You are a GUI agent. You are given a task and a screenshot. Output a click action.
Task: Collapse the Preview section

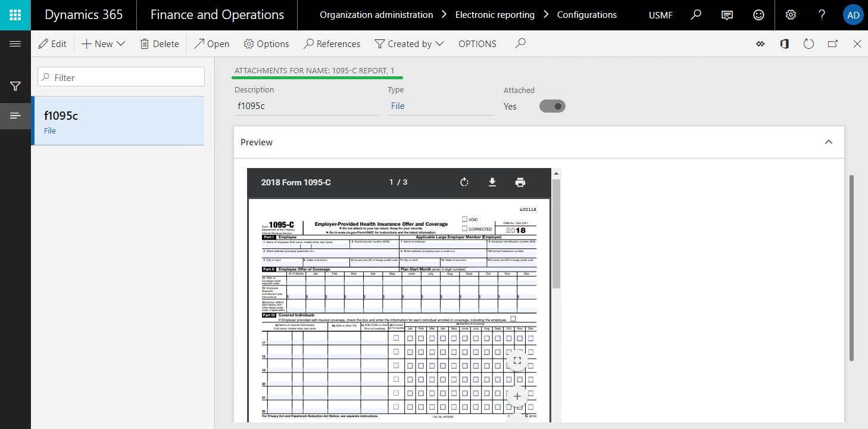pos(828,142)
